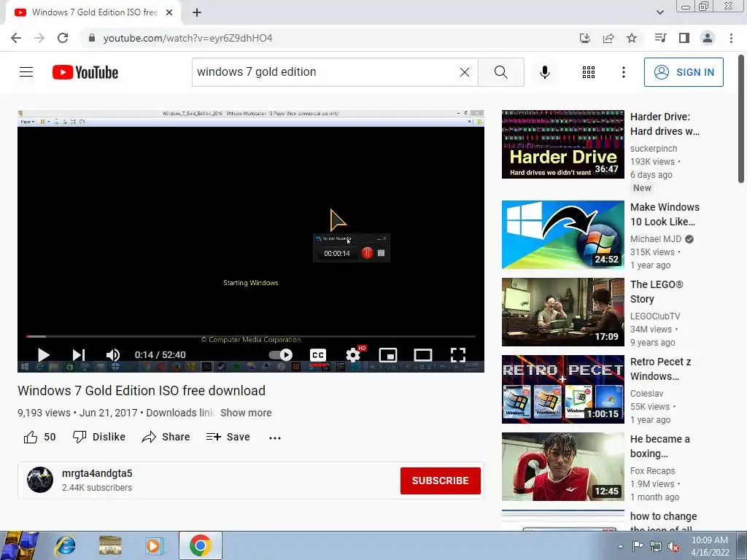Open Retro Pecet z Windows thumbnail
This screenshot has width=747, height=560.
pyautogui.click(x=562, y=389)
